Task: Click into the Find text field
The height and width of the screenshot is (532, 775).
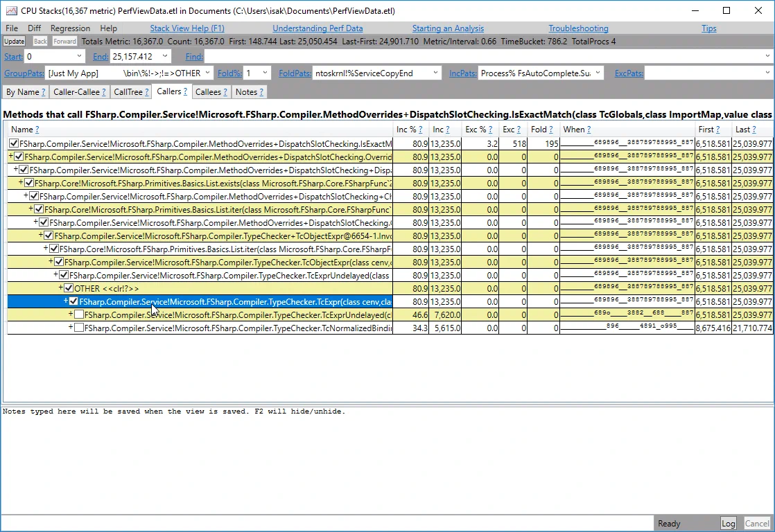Action: click(483, 56)
